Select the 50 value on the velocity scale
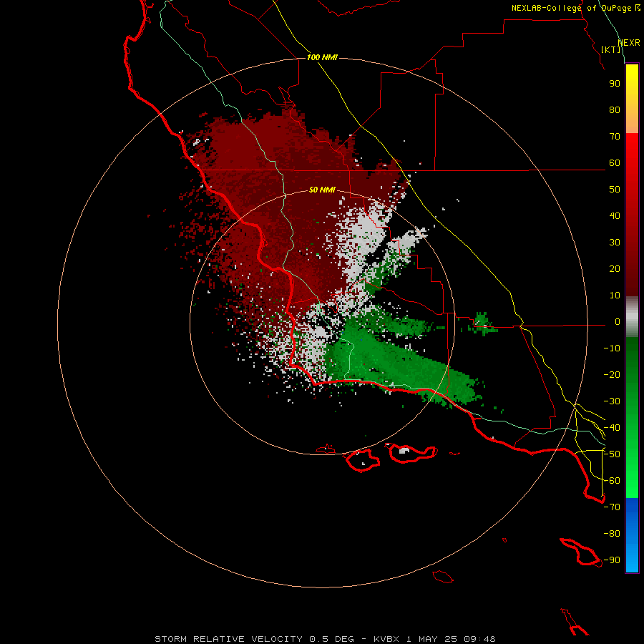 (615, 190)
